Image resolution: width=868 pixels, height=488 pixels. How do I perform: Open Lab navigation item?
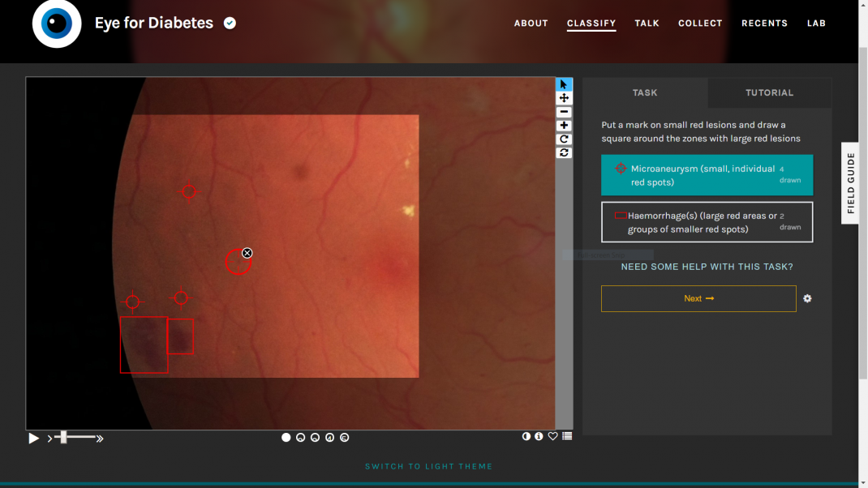tap(816, 24)
